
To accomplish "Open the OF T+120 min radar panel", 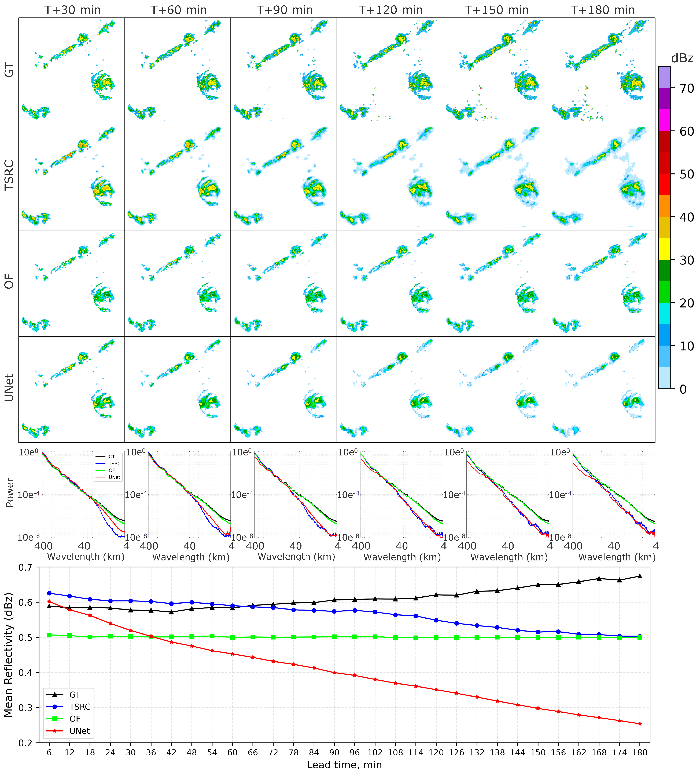I will (x=390, y=283).
